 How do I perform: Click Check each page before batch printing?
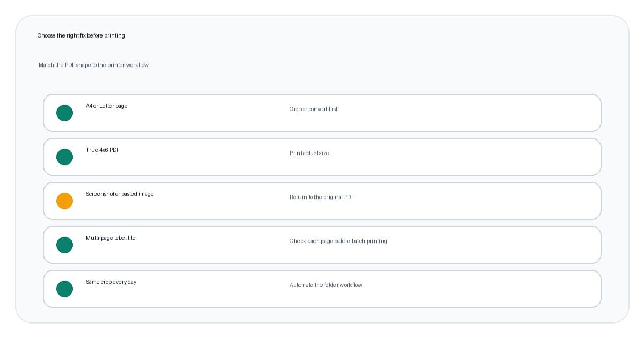338,241
